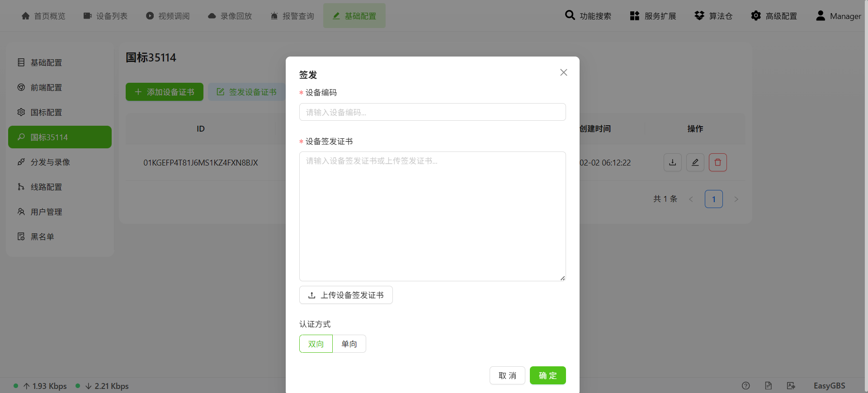Select 用户管理 in the sidebar
The image size is (868, 393).
(60, 212)
